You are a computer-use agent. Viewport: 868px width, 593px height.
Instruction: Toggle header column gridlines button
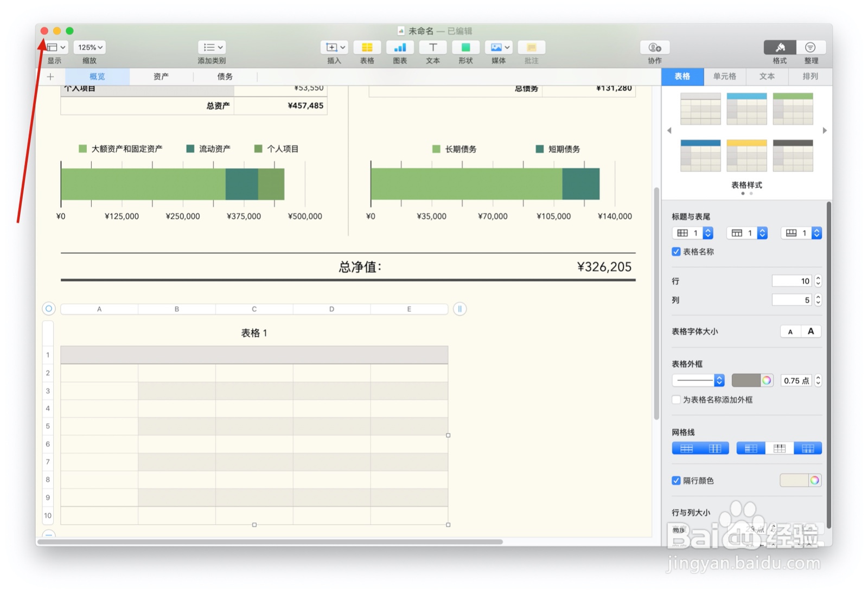coord(751,448)
